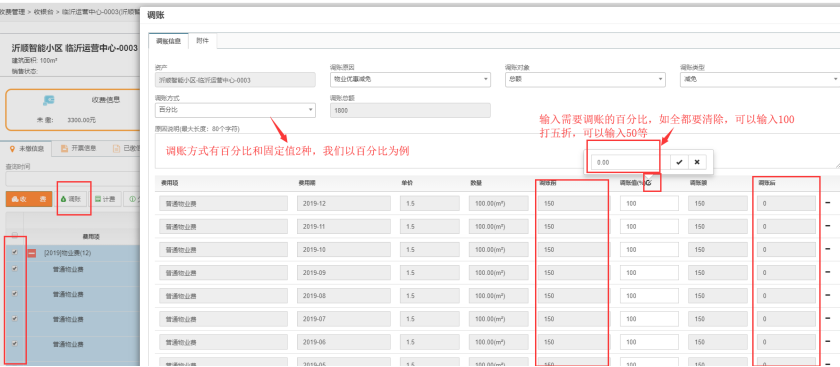Viewport: 840px width, 367px height.
Task: Open the batch edit icon beside 调账值(%)
Action: pos(648,183)
